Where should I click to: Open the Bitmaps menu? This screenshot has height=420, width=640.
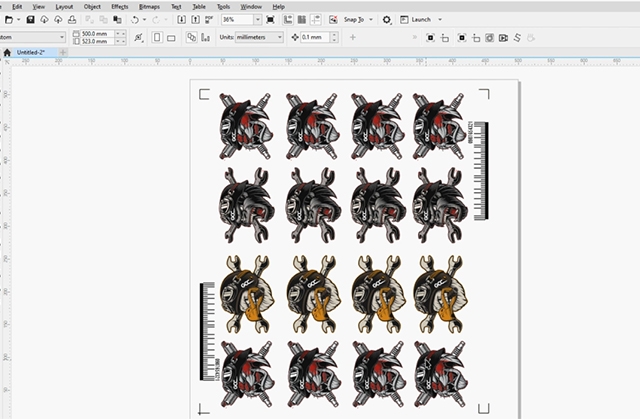(x=148, y=6)
